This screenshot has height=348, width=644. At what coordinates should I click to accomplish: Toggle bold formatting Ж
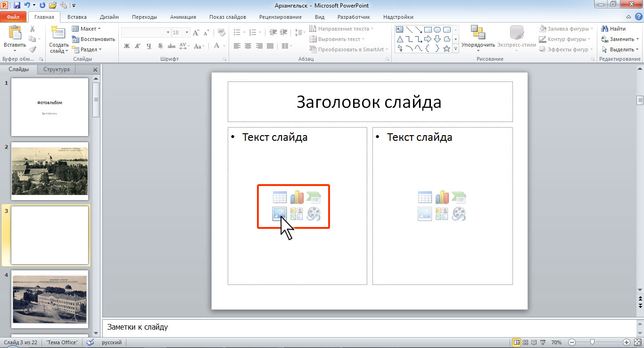coord(126,46)
